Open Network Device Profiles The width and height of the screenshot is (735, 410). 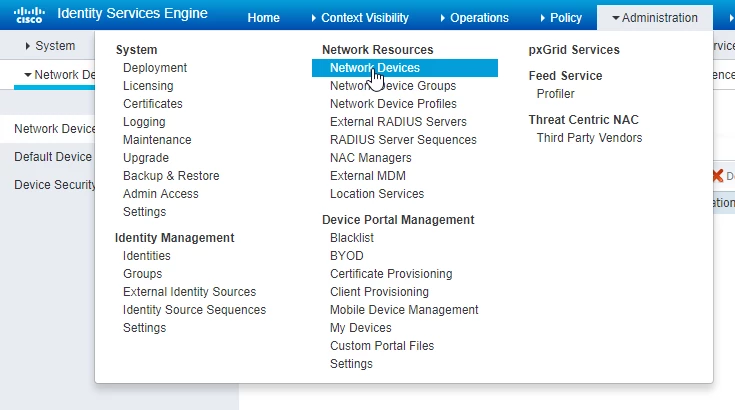[393, 104]
